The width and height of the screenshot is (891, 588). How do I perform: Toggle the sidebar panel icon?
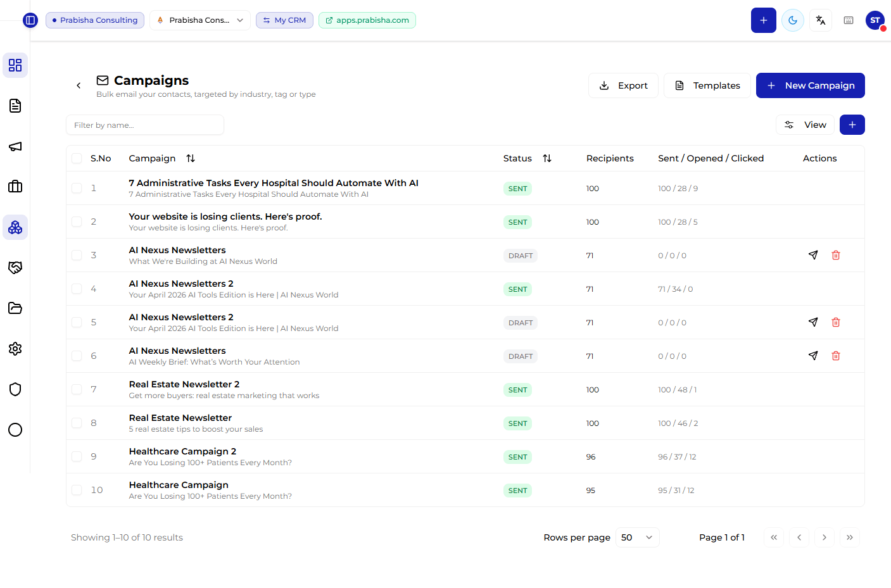(x=30, y=20)
